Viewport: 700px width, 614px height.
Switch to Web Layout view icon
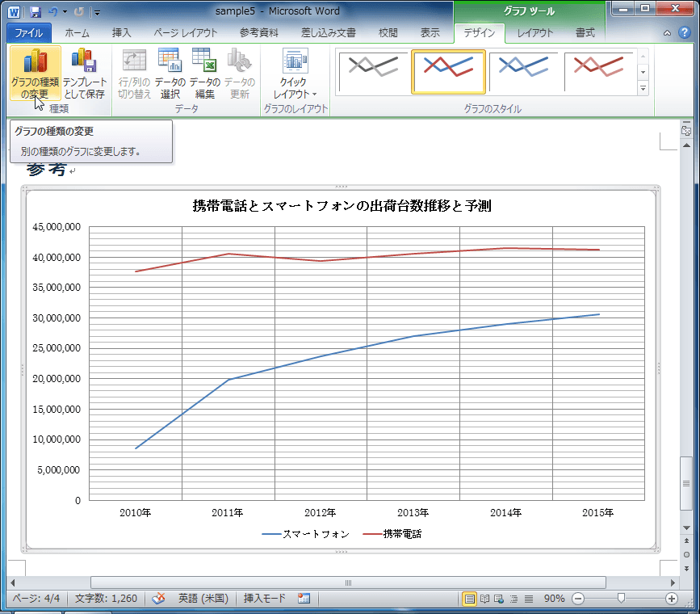pyautogui.click(x=499, y=599)
